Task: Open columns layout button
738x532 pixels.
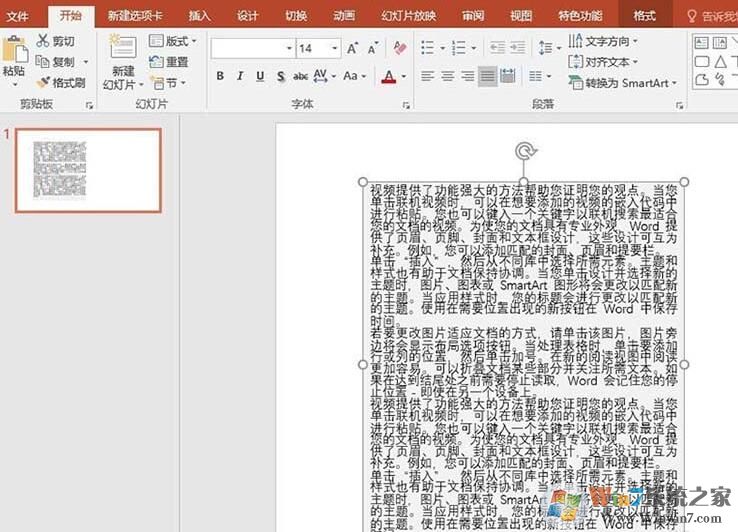Action: [540, 76]
